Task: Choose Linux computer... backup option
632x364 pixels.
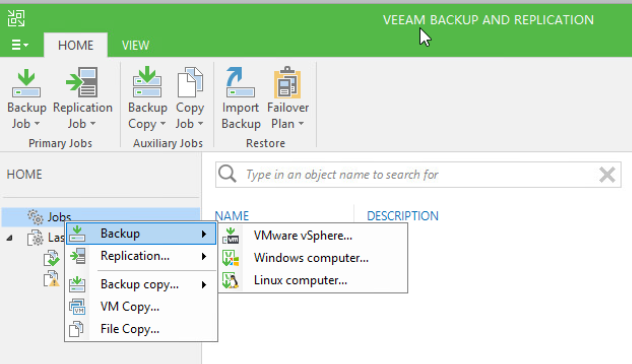Action: point(313,280)
